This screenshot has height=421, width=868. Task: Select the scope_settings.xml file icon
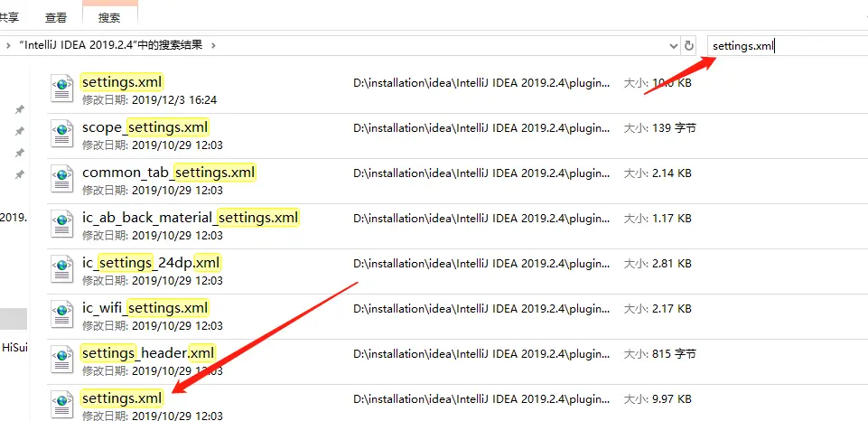pos(62,132)
